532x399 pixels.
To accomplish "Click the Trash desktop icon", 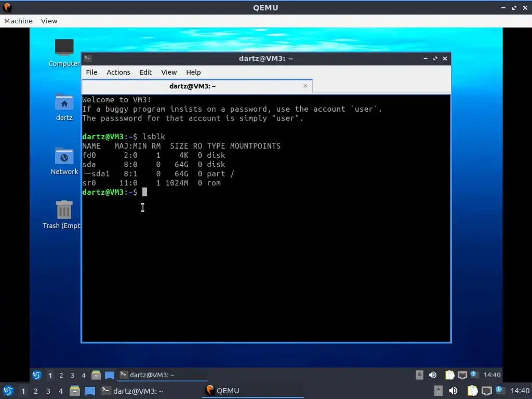I will pos(63,215).
